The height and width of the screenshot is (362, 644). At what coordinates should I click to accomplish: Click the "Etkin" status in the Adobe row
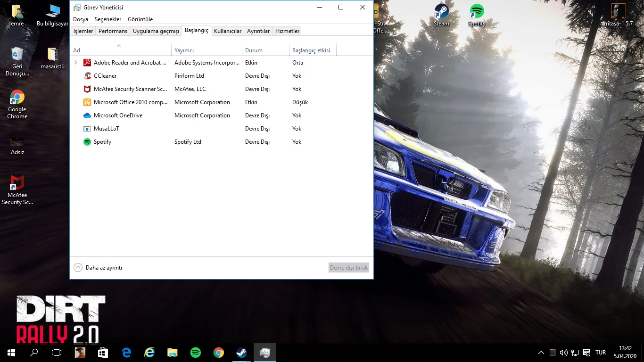251,63
